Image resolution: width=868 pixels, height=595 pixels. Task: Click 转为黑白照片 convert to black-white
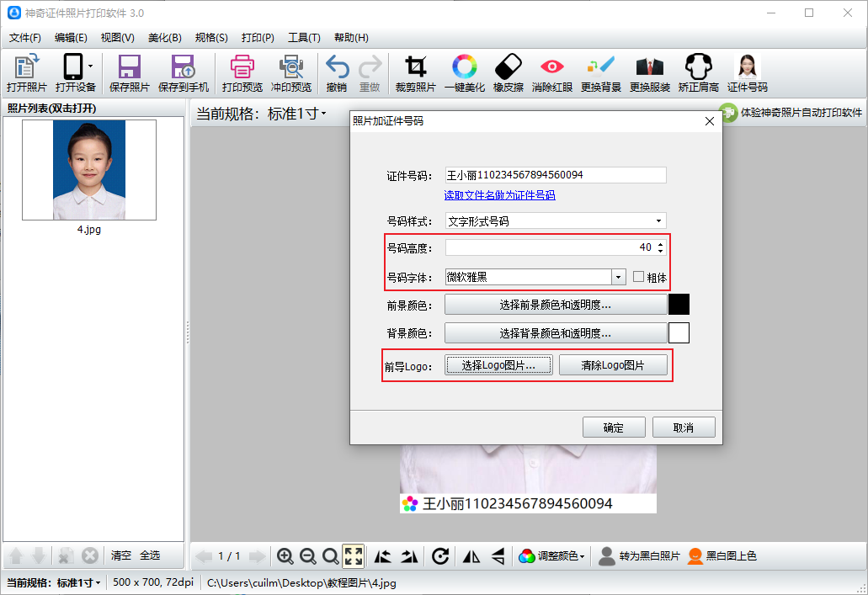(x=639, y=555)
